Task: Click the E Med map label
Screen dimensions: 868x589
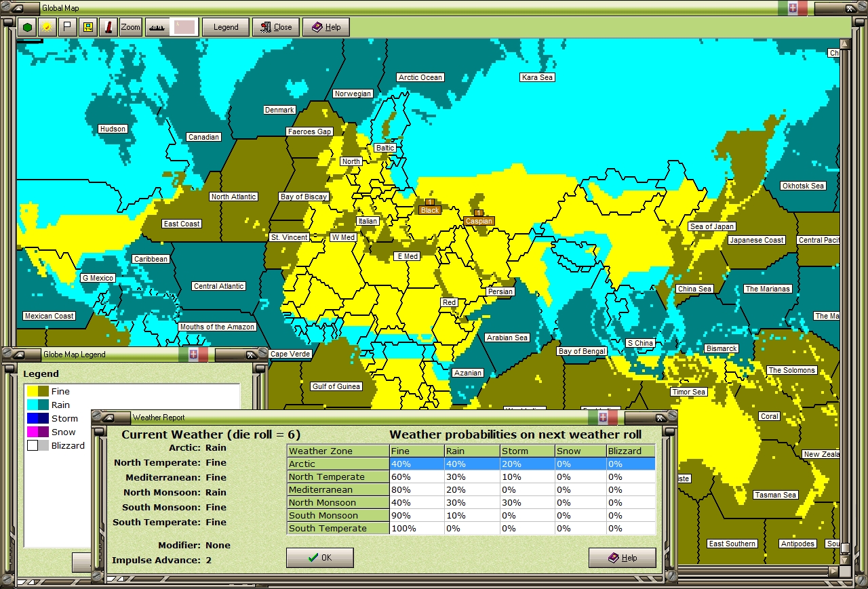Action: [408, 256]
